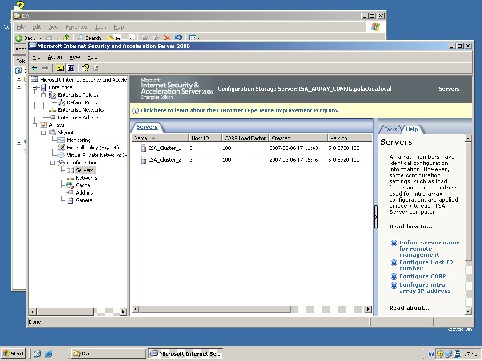The image size is (482, 361).
Task: Collapse the array node under Arrays
Action: [x=43, y=133]
